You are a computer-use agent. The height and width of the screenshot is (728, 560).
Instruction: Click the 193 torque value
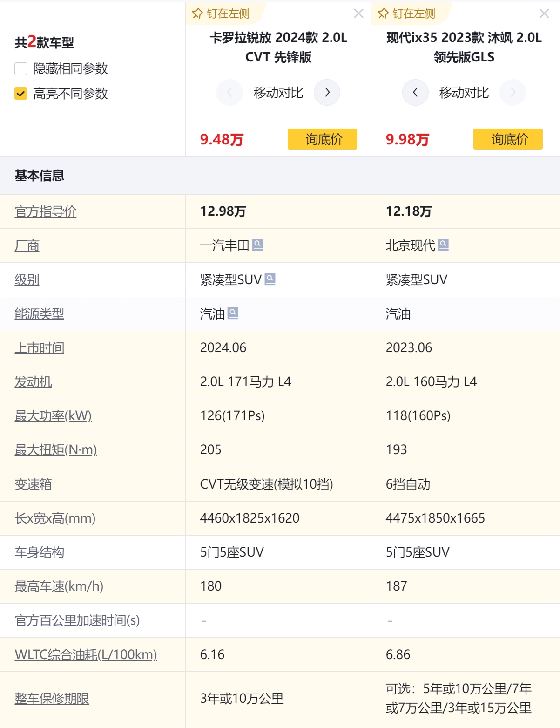396,449
